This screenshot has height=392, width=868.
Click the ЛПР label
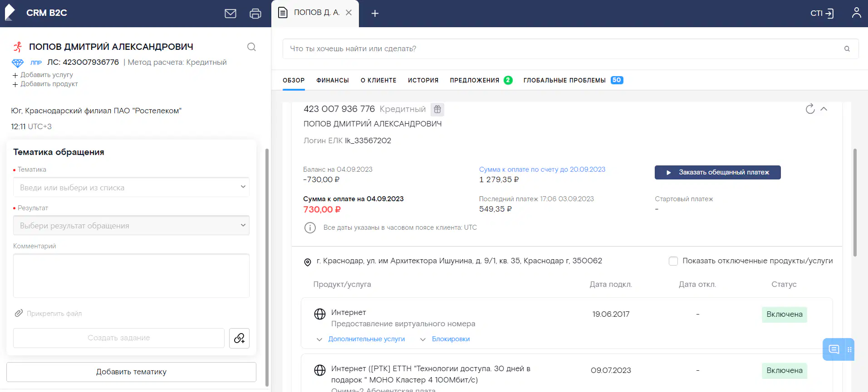click(x=36, y=63)
